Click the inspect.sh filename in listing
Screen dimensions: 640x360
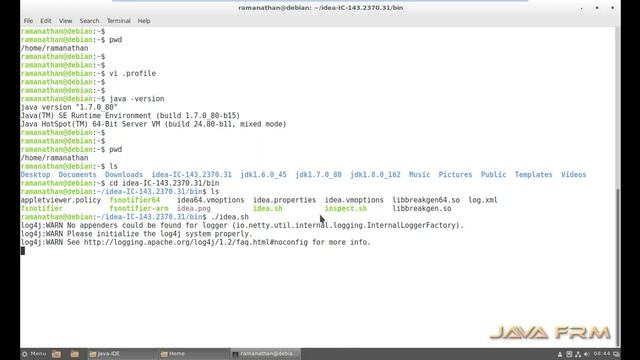(346, 209)
